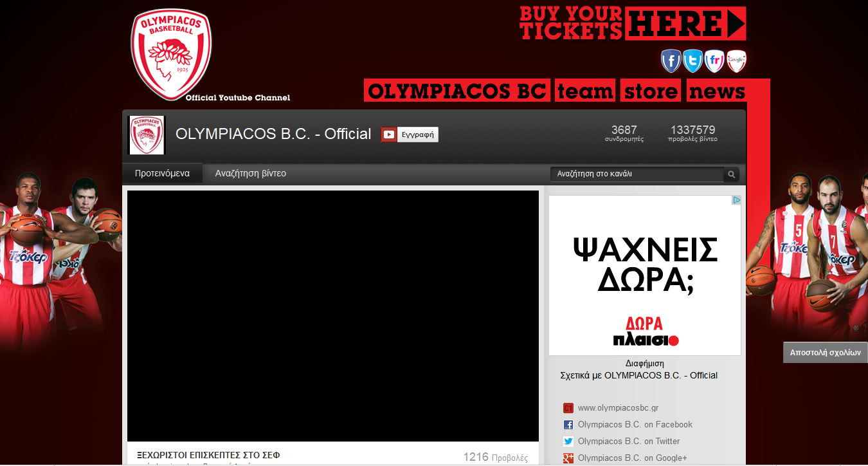The height and width of the screenshot is (466, 868).
Task: Go to the store menu item
Action: [651, 91]
